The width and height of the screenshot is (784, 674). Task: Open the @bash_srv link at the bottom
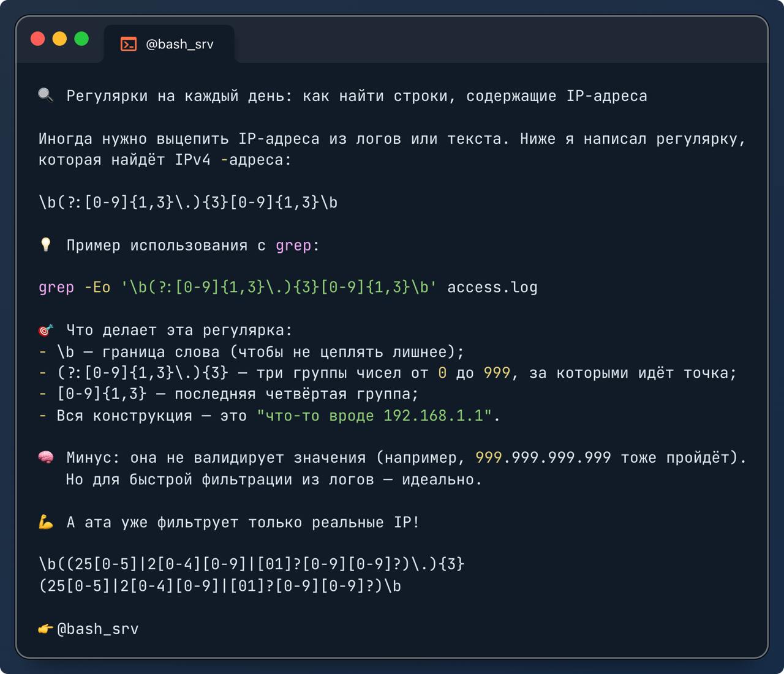98,629
